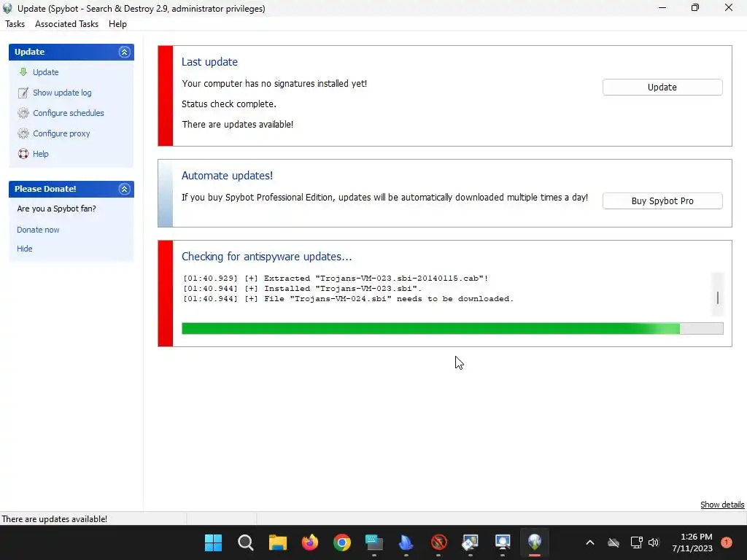Click 'Your computer has no signatures installed yet!'
This screenshot has width=747, height=560.
tap(274, 84)
